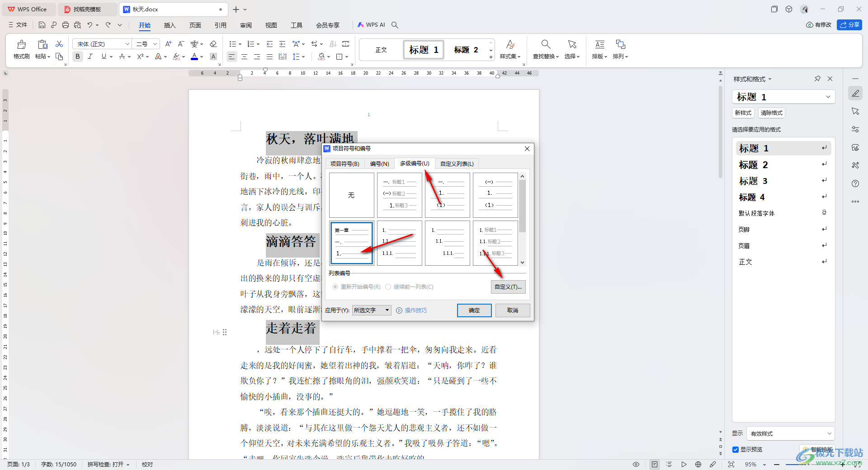
Task: Center-align the paragraph
Action: tap(244, 56)
